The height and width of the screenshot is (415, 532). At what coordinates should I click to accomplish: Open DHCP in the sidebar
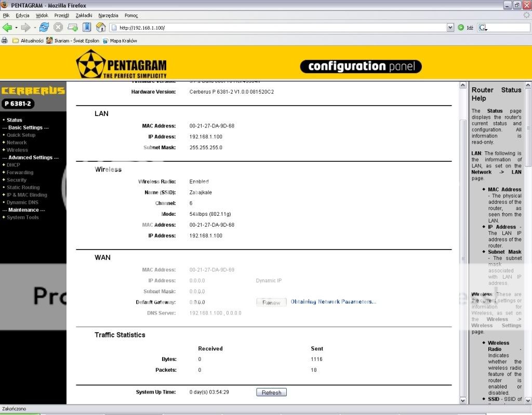[x=14, y=165]
